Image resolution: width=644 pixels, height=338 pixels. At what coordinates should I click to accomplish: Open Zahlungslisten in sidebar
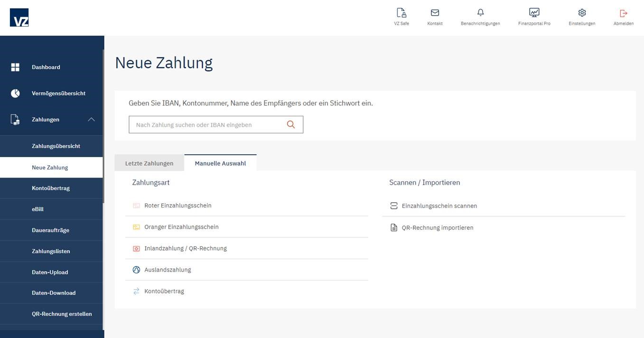(x=51, y=251)
